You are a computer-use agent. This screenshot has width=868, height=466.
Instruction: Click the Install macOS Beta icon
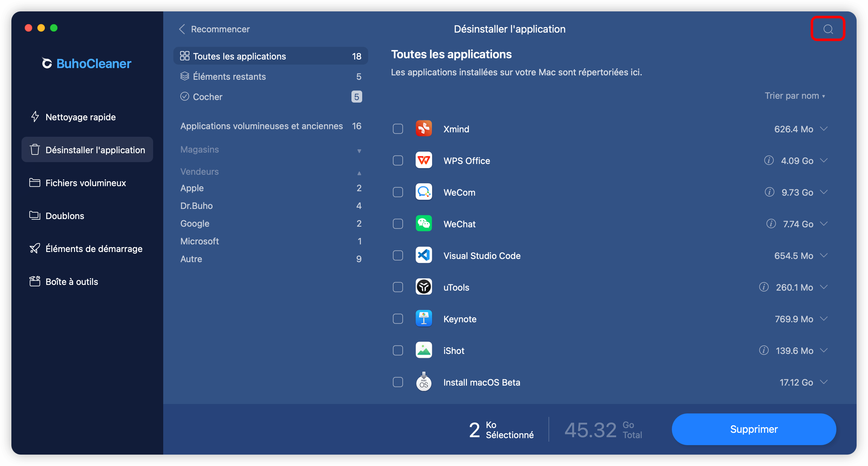(x=424, y=381)
